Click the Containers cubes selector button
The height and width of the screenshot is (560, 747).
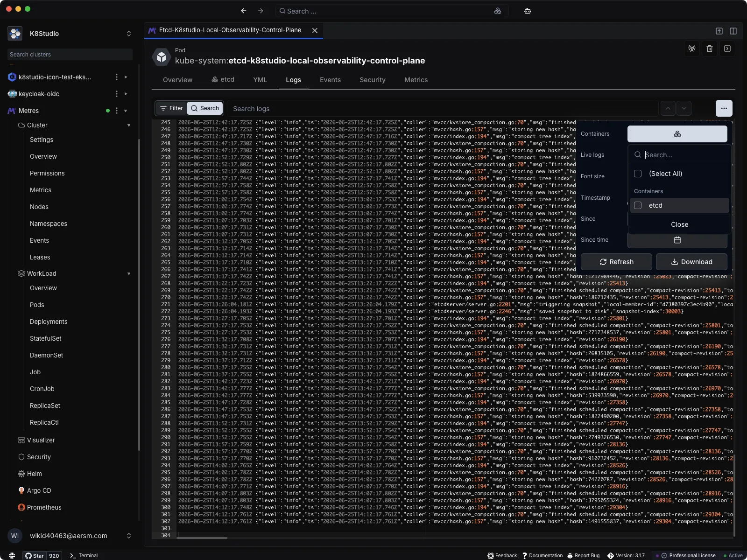click(x=677, y=134)
